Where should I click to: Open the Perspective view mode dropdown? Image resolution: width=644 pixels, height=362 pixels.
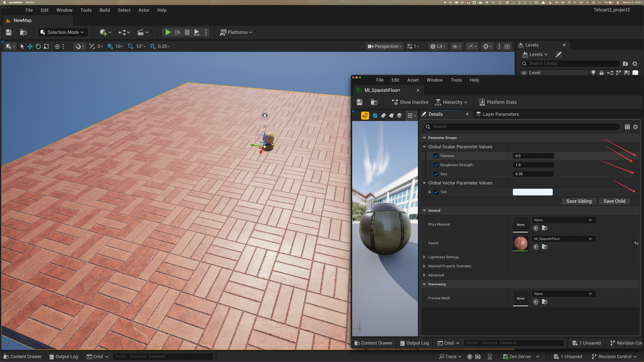pos(385,46)
